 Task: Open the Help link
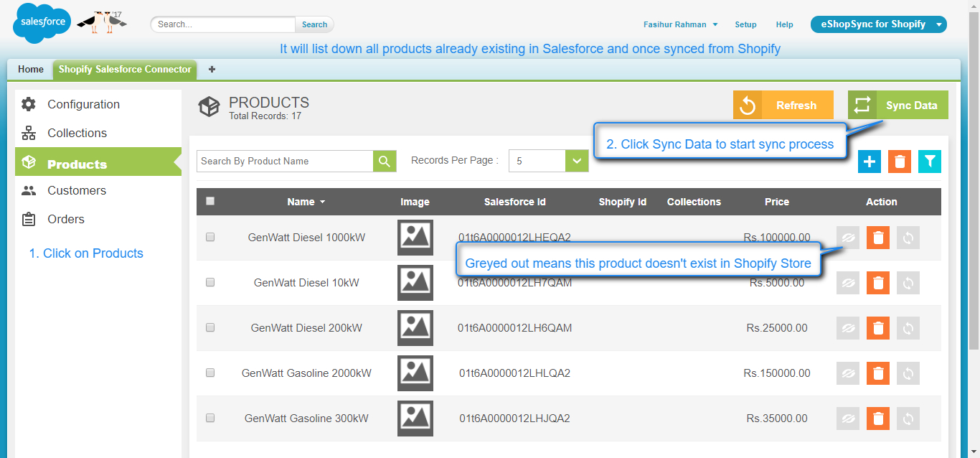785,24
